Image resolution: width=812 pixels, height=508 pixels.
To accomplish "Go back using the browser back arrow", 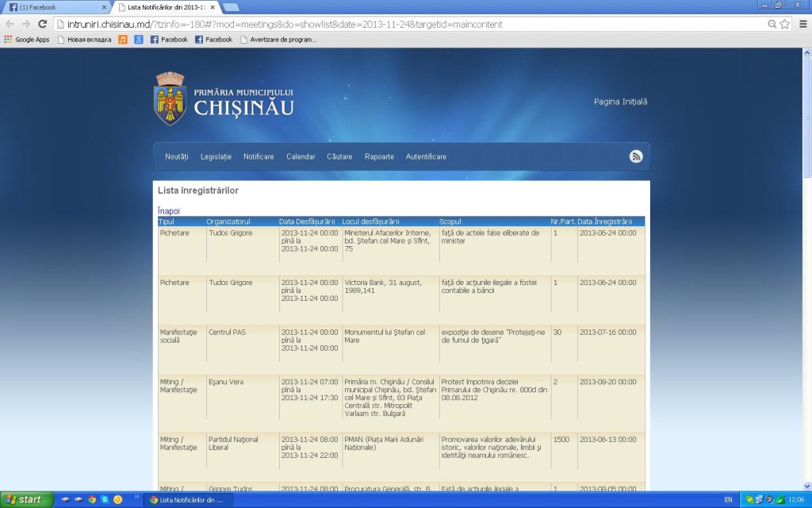I will (x=10, y=24).
